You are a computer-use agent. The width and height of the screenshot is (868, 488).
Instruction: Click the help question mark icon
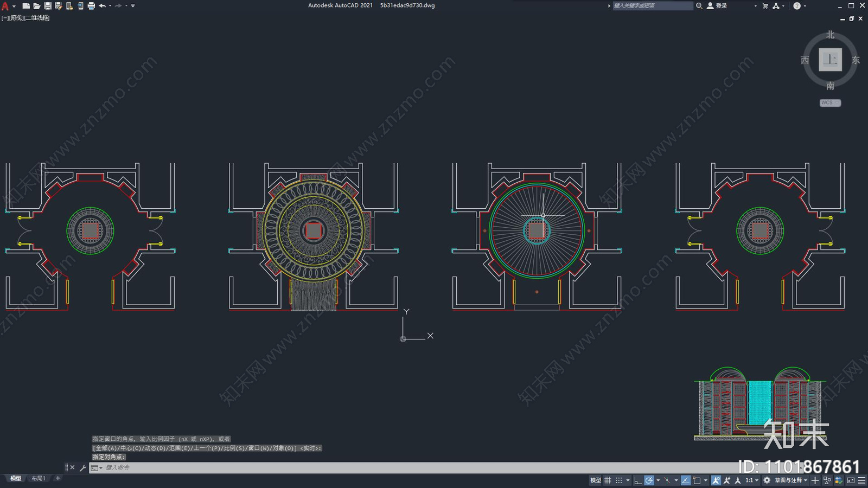[x=796, y=6]
